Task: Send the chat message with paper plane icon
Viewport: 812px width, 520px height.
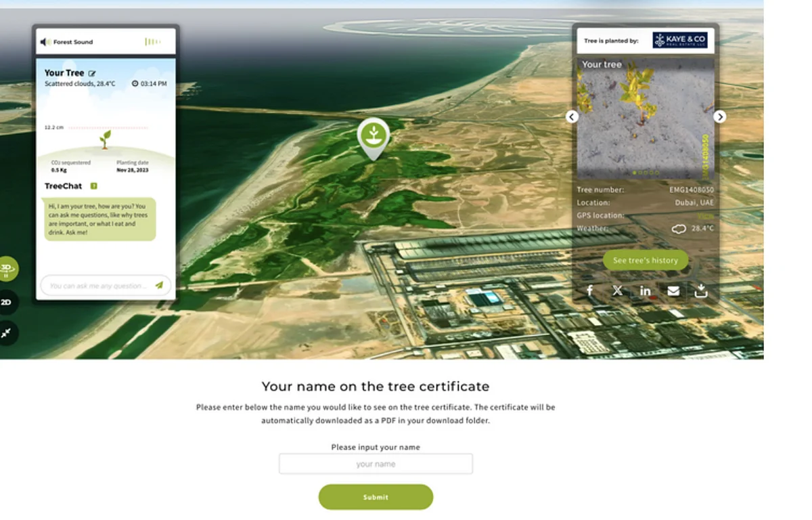Action: click(159, 285)
